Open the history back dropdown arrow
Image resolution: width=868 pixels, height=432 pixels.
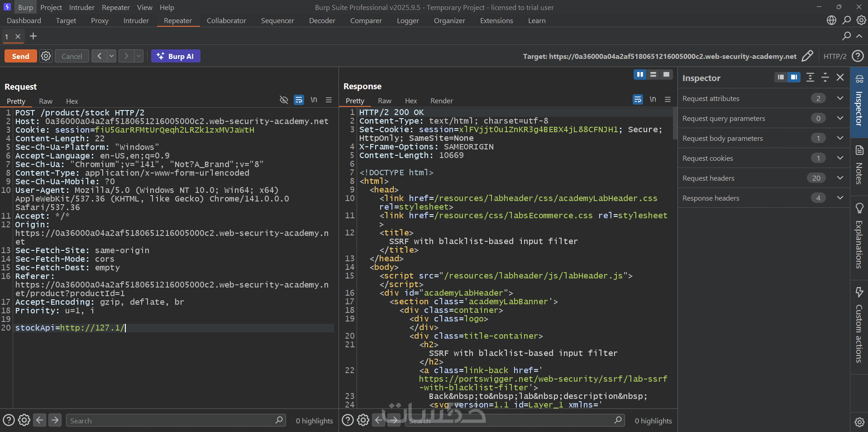(x=111, y=56)
